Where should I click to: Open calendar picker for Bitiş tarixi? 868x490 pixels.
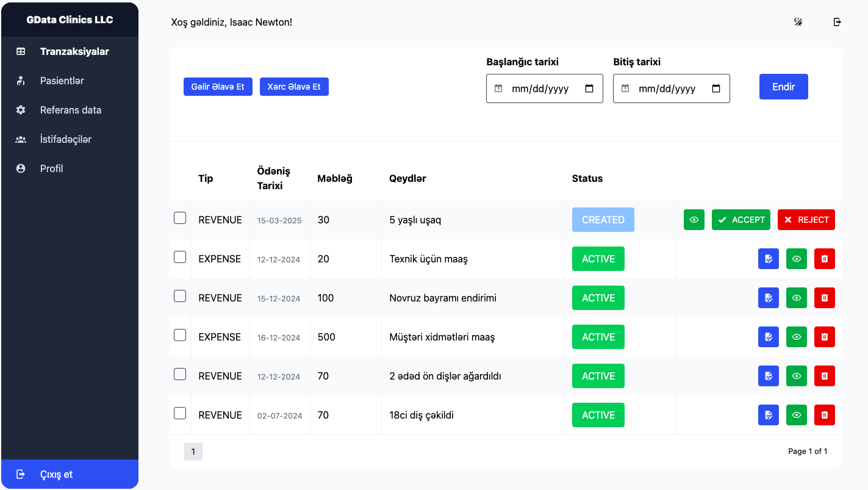click(716, 88)
